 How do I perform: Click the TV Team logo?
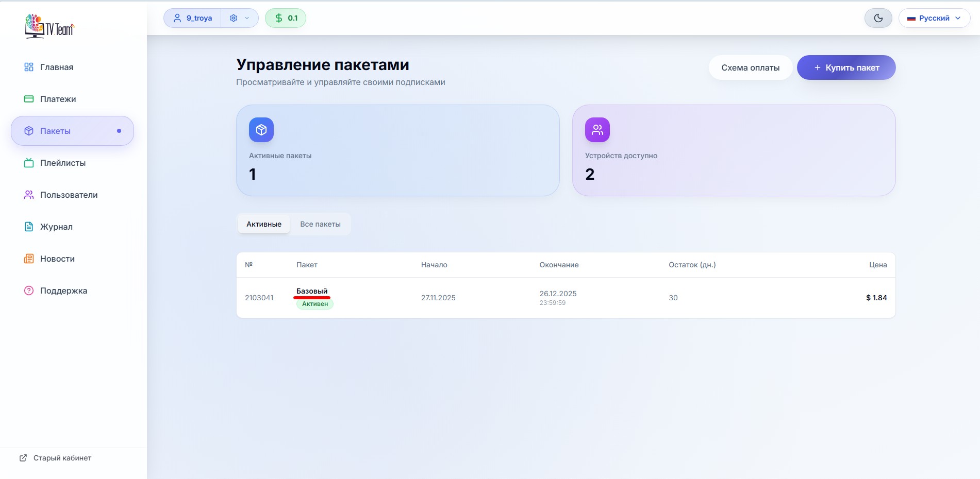[x=49, y=26]
